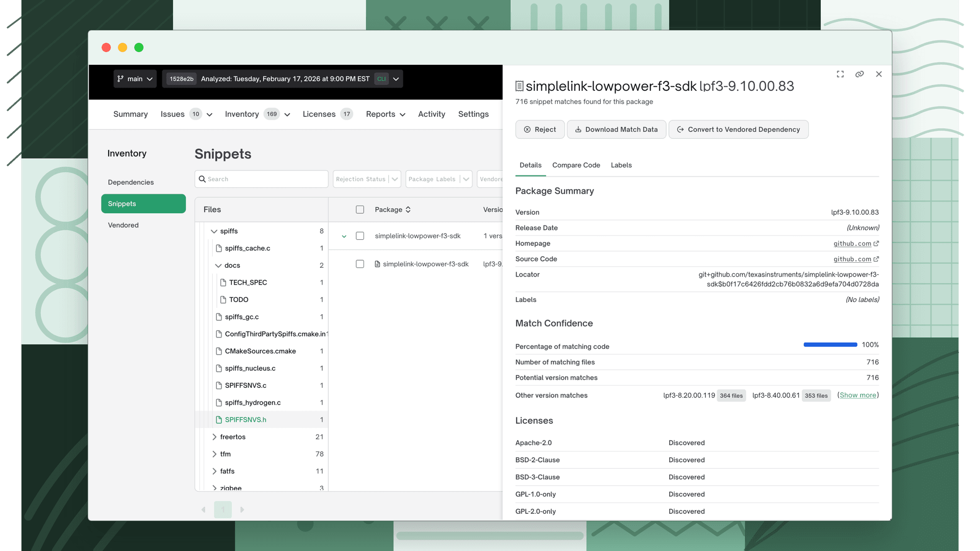Select the Details tab
This screenshot has height=551, width=980.
pyautogui.click(x=530, y=165)
